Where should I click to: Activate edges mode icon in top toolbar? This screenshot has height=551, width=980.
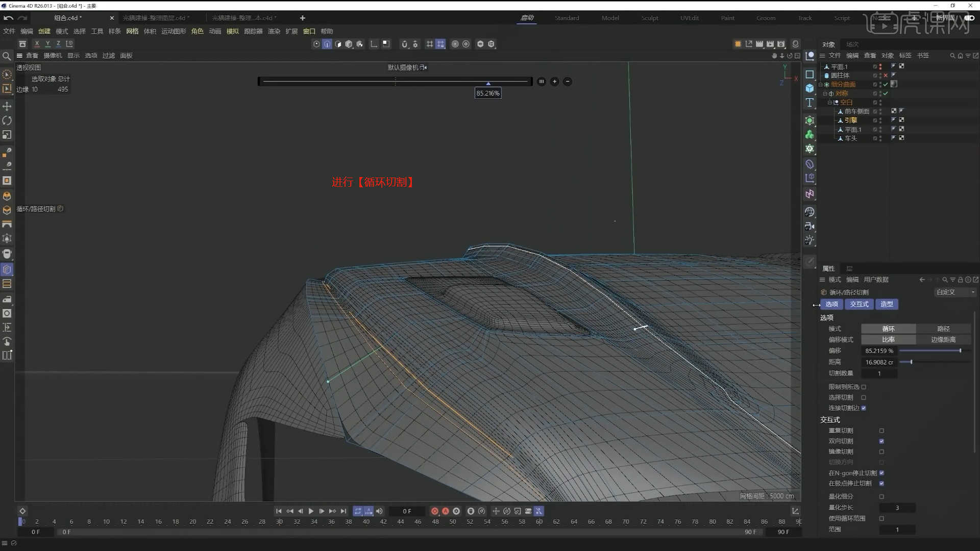[x=327, y=44]
